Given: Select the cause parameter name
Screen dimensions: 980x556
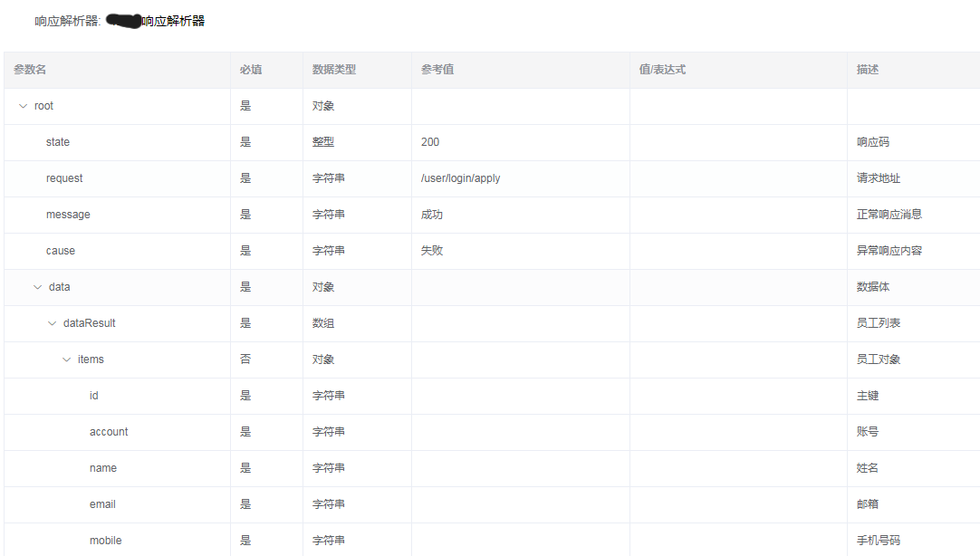Looking at the screenshot, I should tap(61, 251).
